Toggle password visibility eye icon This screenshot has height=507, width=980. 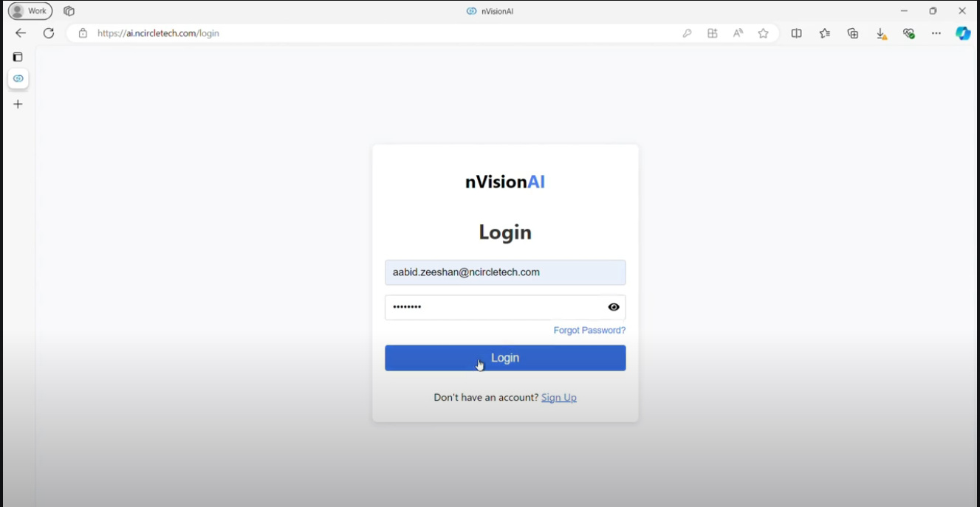[614, 307]
